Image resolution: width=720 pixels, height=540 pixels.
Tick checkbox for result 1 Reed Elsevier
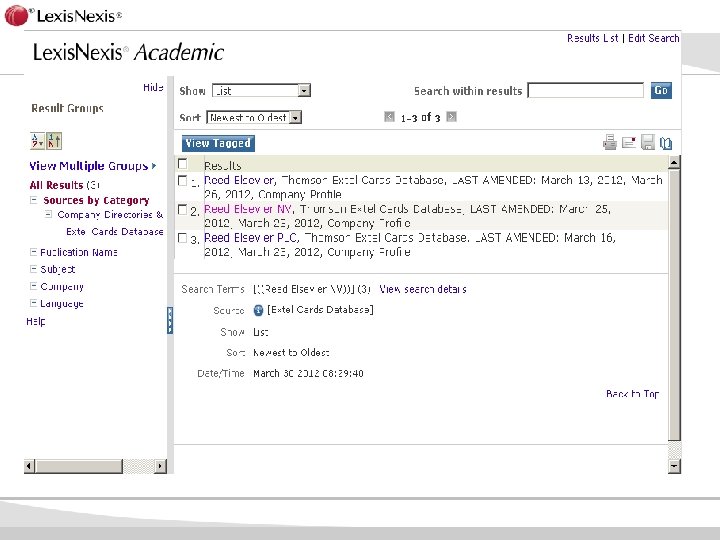[182, 181]
